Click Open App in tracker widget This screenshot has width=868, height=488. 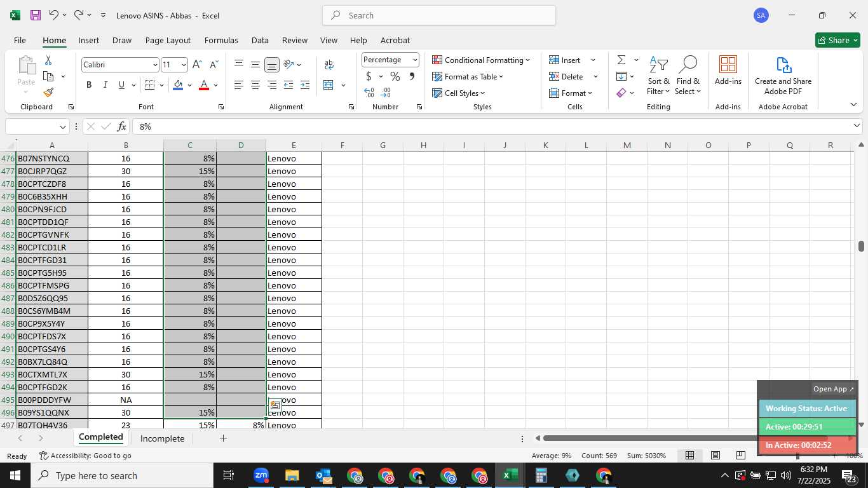point(834,389)
